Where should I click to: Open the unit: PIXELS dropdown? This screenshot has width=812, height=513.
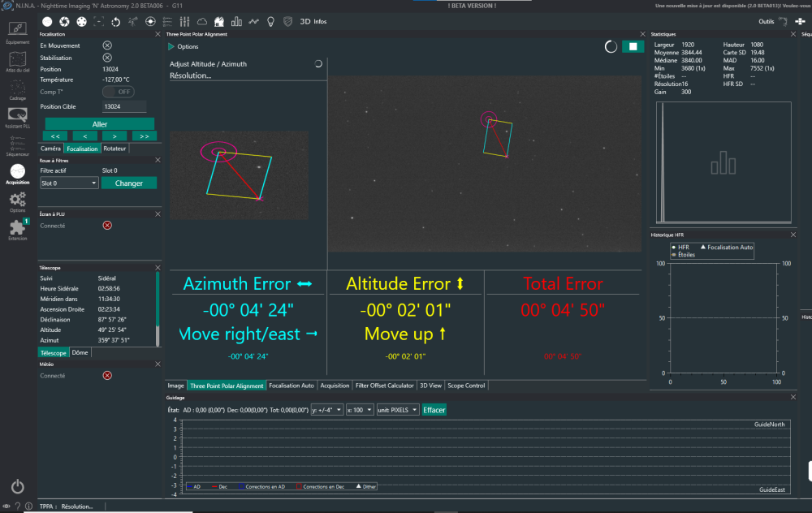398,410
